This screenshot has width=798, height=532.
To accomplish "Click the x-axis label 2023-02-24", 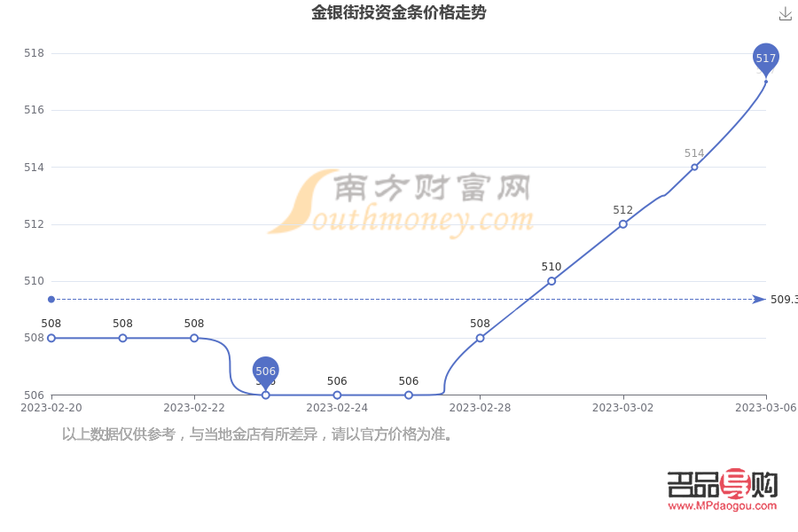I will [x=337, y=408].
